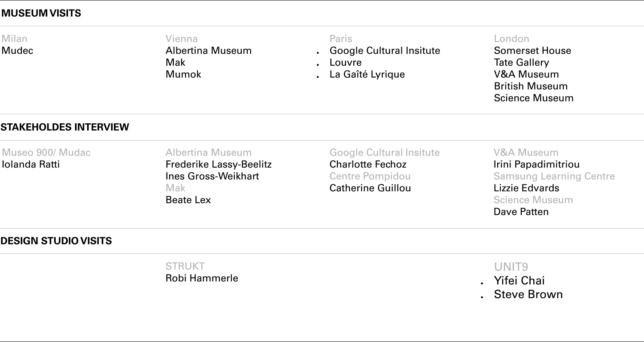The height and width of the screenshot is (342, 644).
Task: Select the MUSEUM VISITS section heading
Action: tap(41, 13)
